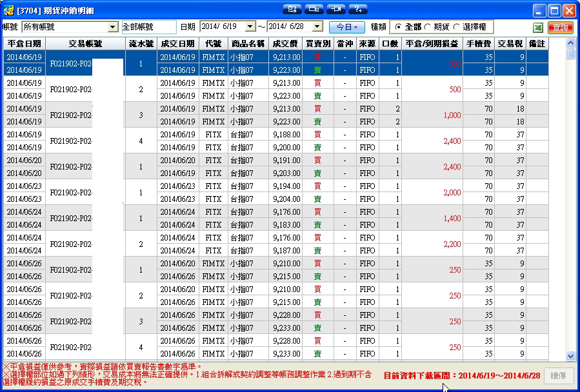
Task: Select the price cell 9,187.00
Action: [285, 251]
